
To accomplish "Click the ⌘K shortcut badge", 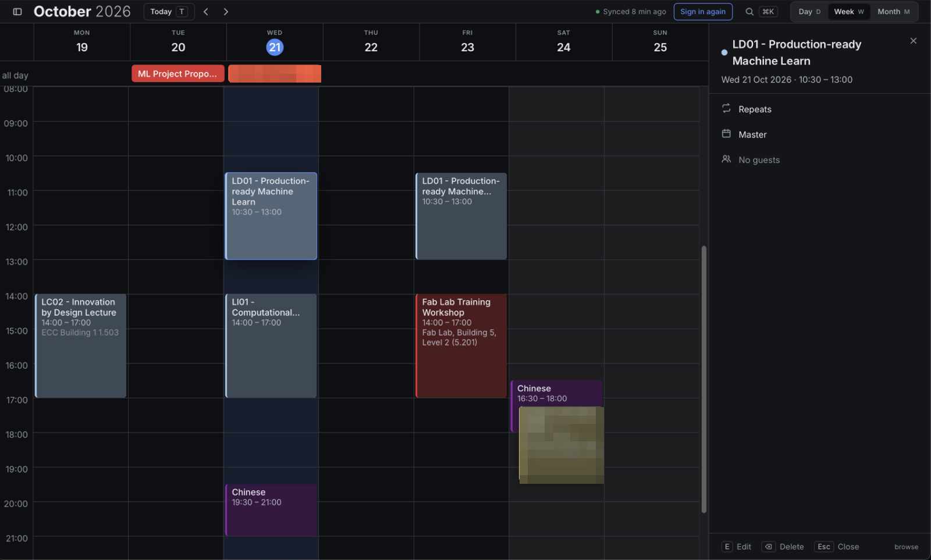I will (768, 12).
